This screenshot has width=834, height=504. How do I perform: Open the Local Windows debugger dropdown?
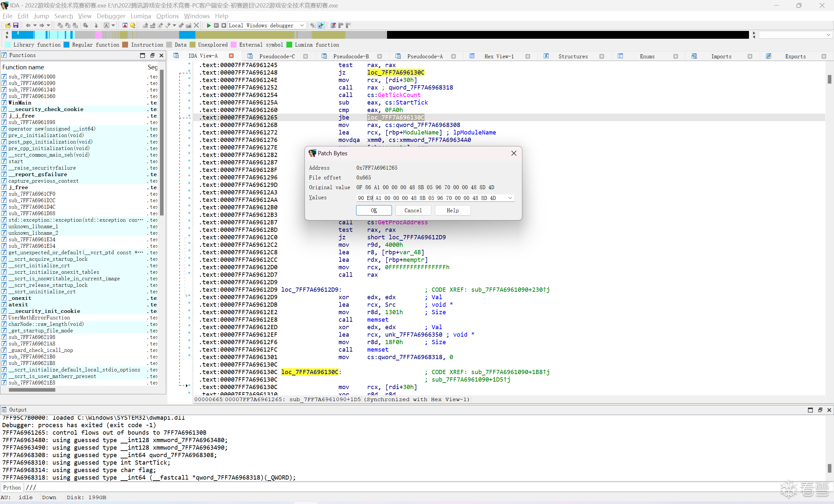point(302,25)
